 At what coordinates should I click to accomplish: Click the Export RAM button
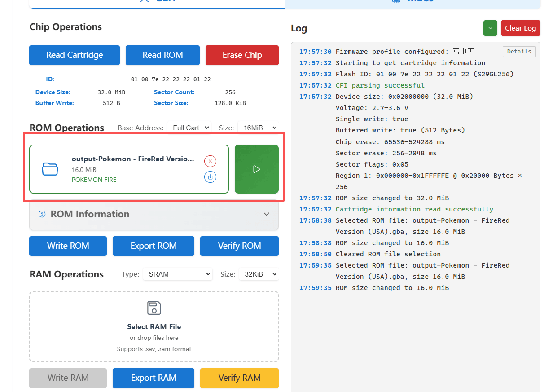click(x=154, y=378)
